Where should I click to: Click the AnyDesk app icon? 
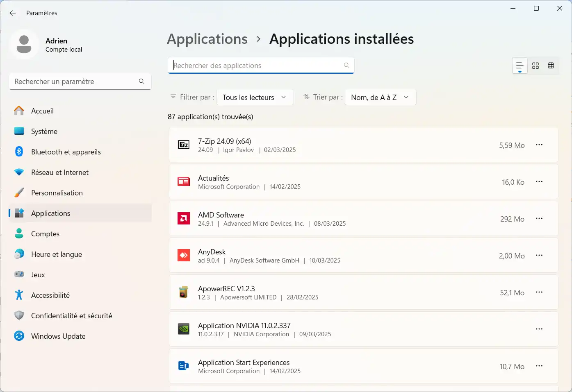[x=184, y=255]
